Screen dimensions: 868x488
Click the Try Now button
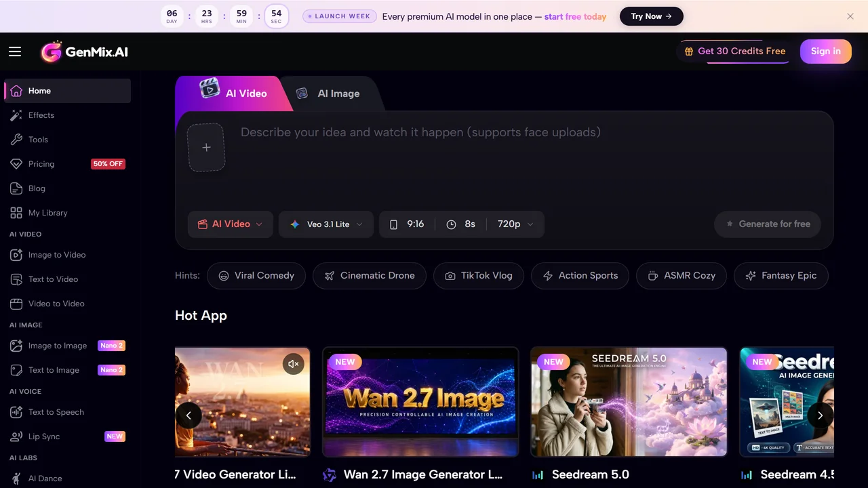[651, 16]
